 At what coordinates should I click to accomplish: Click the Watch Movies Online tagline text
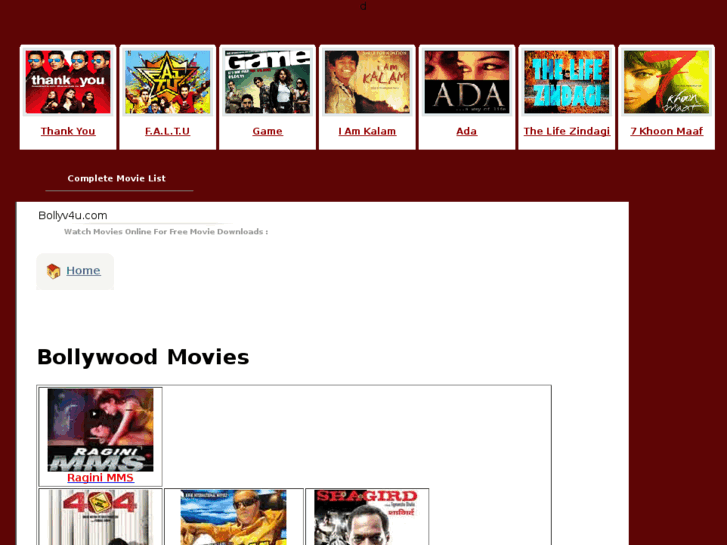click(x=166, y=231)
